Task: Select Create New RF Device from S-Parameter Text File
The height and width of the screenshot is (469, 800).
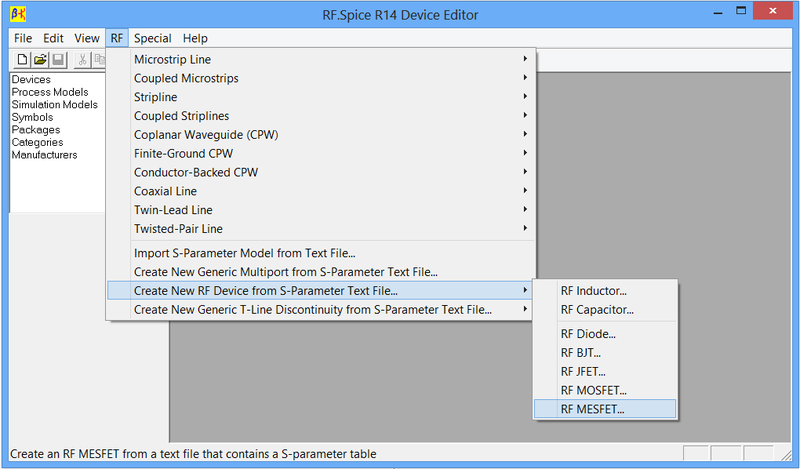Action: point(321,291)
